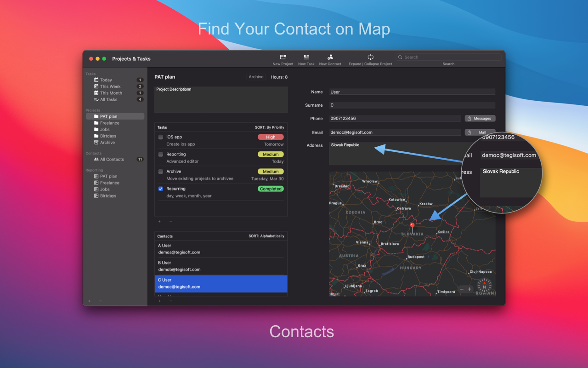
Task: Click the New Contact toolbar icon
Action: point(330,57)
